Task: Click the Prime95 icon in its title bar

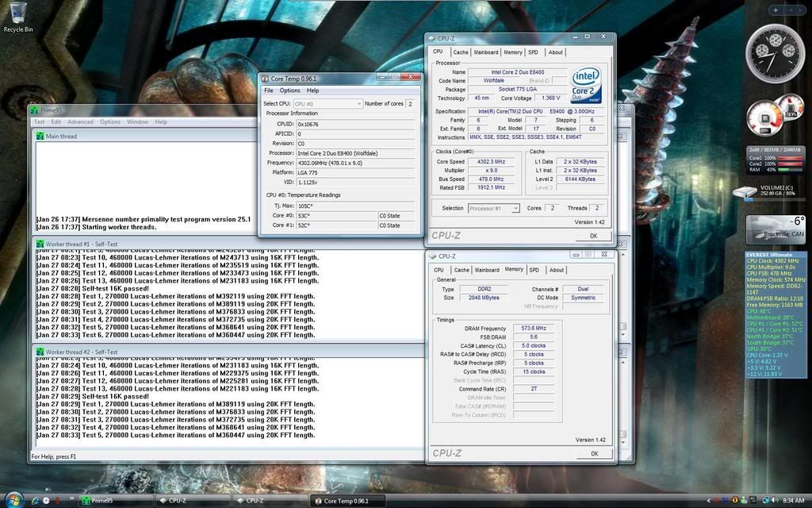Action: (x=35, y=110)
